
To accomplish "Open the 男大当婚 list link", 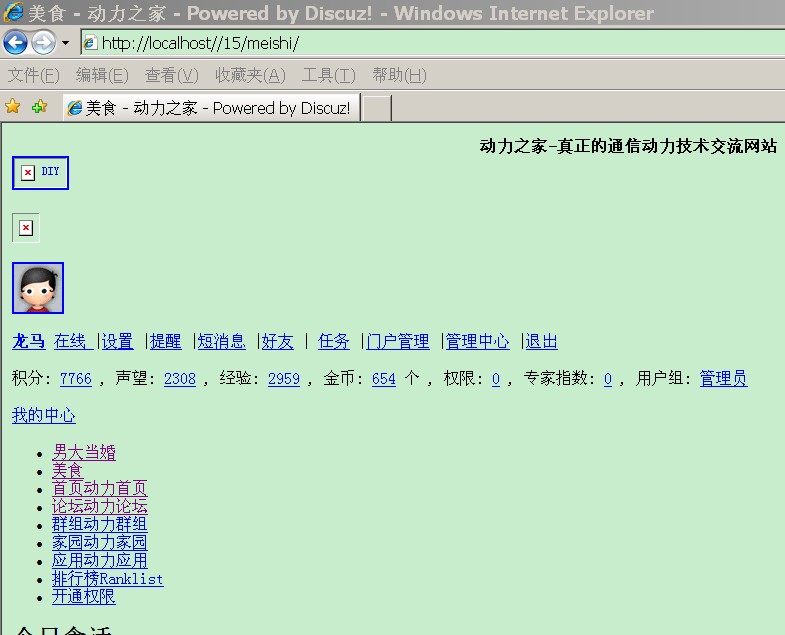I will tap(84, 452).
